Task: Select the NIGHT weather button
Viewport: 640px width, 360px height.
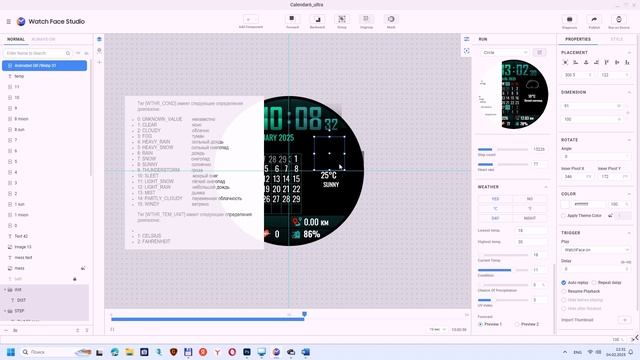Action: pyautogui.click(x=529, y=218)
